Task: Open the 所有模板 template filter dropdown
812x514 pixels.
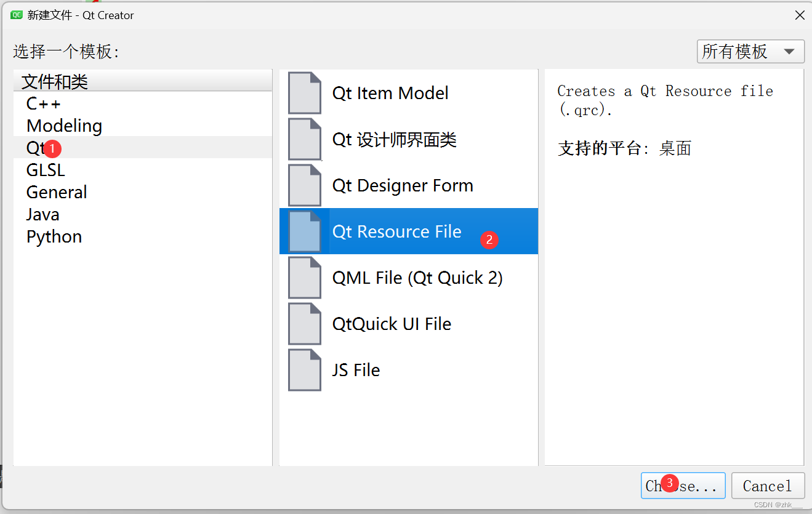Action: pos(750,52)
